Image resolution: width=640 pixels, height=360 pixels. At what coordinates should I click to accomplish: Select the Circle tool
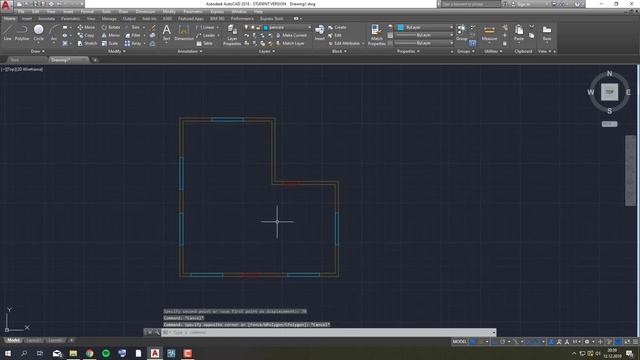point(38,32)
